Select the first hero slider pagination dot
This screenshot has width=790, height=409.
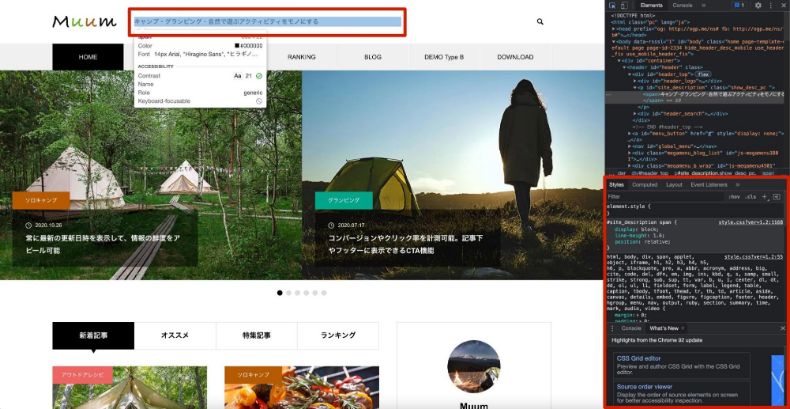280,293
